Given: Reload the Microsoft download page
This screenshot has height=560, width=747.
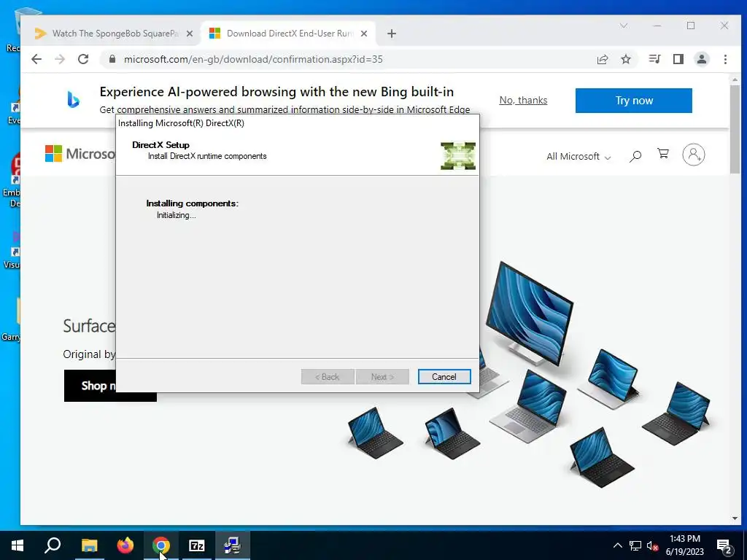Looking at the screenshot, I should 83,59.
